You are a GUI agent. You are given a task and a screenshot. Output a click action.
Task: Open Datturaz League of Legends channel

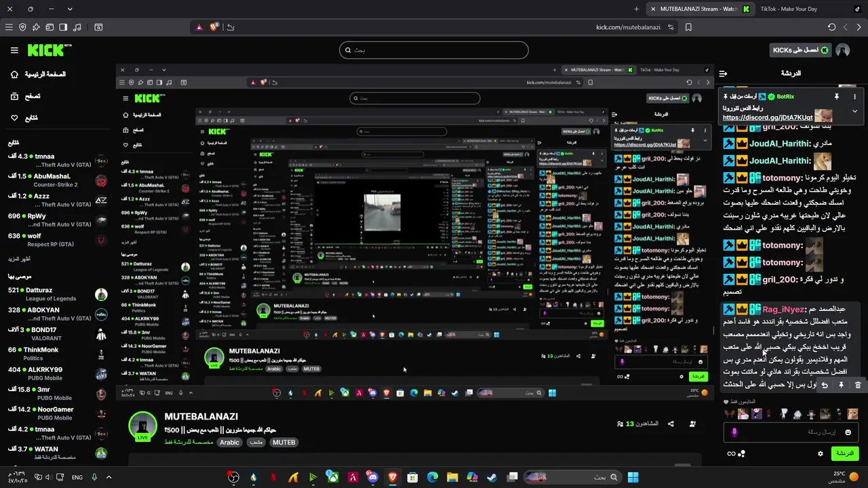coord(58,294)
